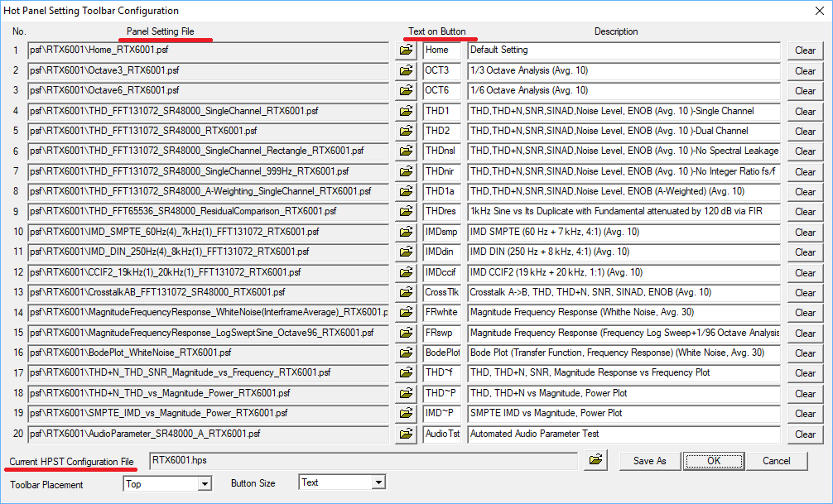Clear row 14 FRwhite entry
Viewport: 833px width, 504px height.
806,314
